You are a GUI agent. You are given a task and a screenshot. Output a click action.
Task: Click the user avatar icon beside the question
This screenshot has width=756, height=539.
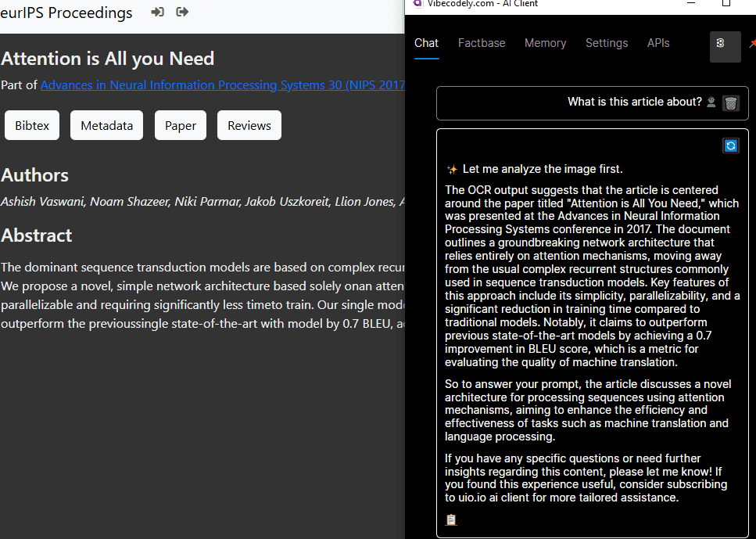click(711, 102)
